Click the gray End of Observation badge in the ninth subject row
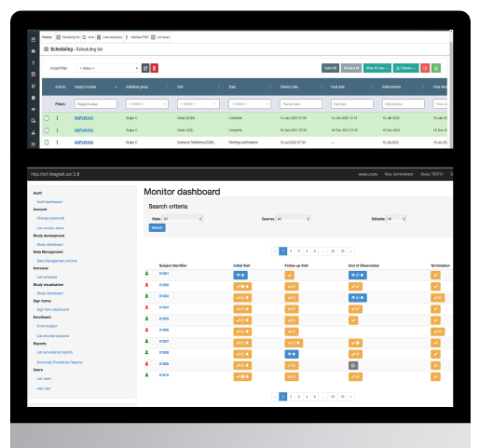Image resolution: width=479 pixels, height=448 pixels. pyautogui.click(x=353, y=365)
